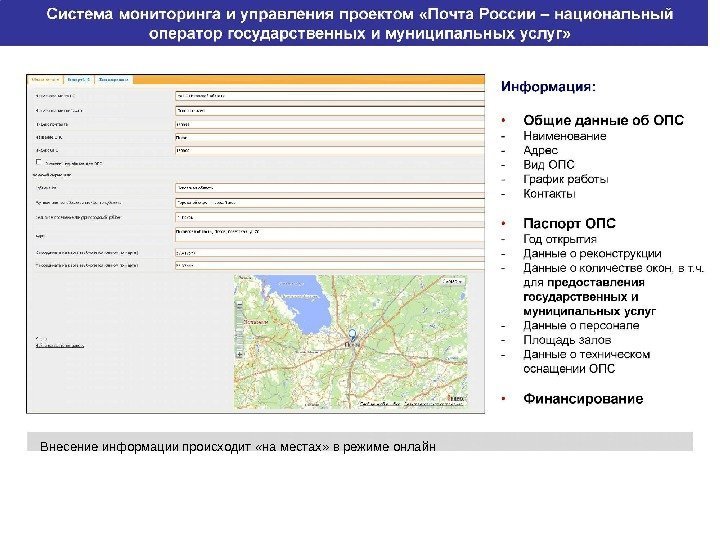720x540 pixels.
Task: Switch to the second tab of the form
Action: (79, 80)
